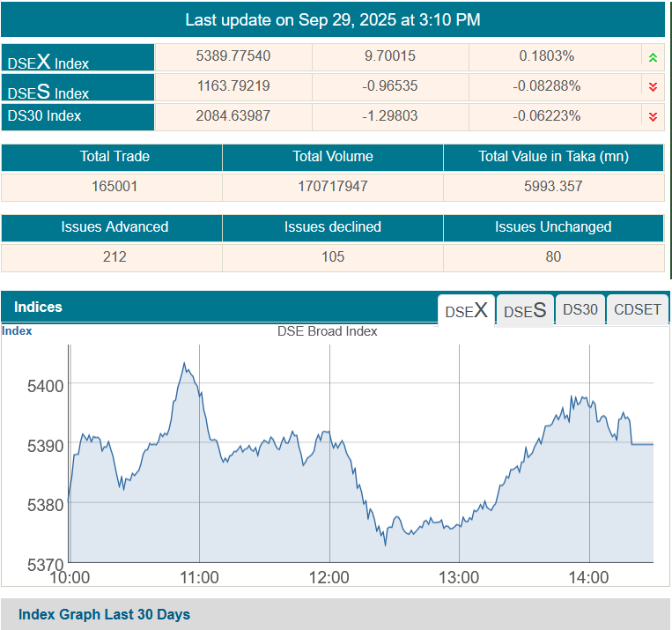672x630 pixels.
Task: Click the Issues Advanced count 212
Action: pos(114,257)
